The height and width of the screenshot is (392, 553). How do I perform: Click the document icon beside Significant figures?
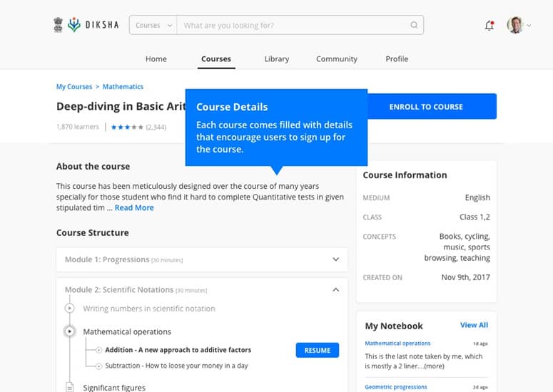tap(69, 388)
